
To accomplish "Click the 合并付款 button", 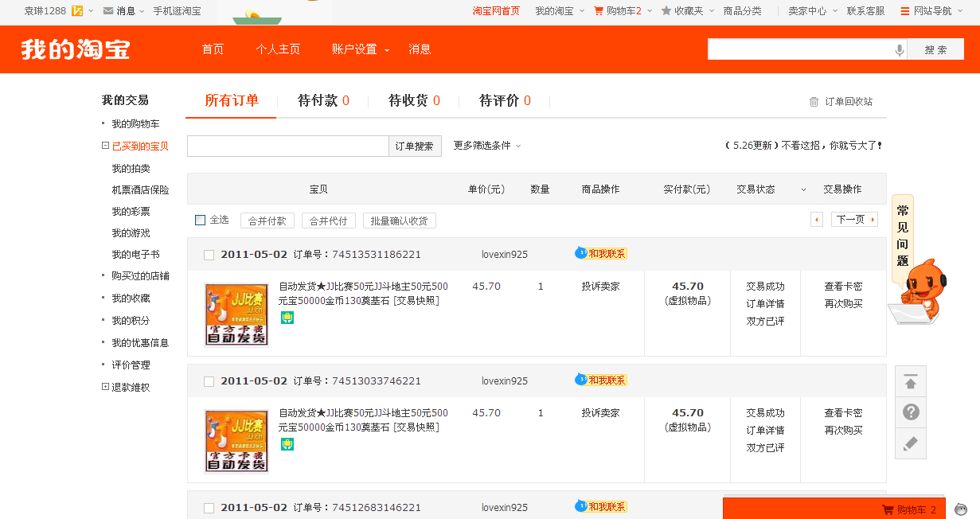I will pos(267,220).
